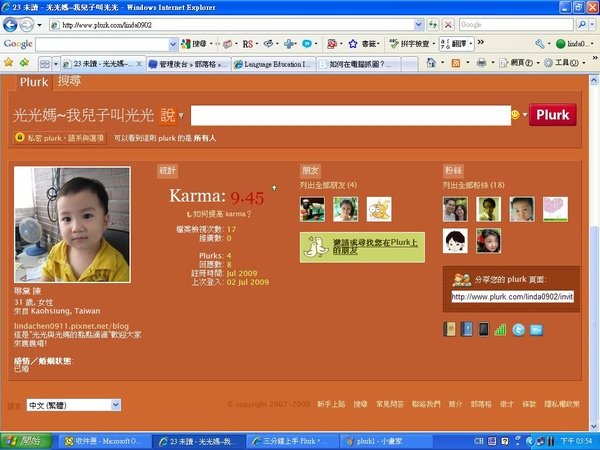The image size is (600, 450).
Task: Close the 23 未讀 browser tab
Action: click(139, 64)
